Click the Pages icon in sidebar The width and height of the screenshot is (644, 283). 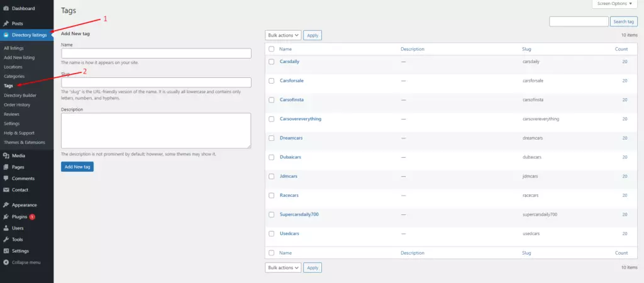[6, 167]
